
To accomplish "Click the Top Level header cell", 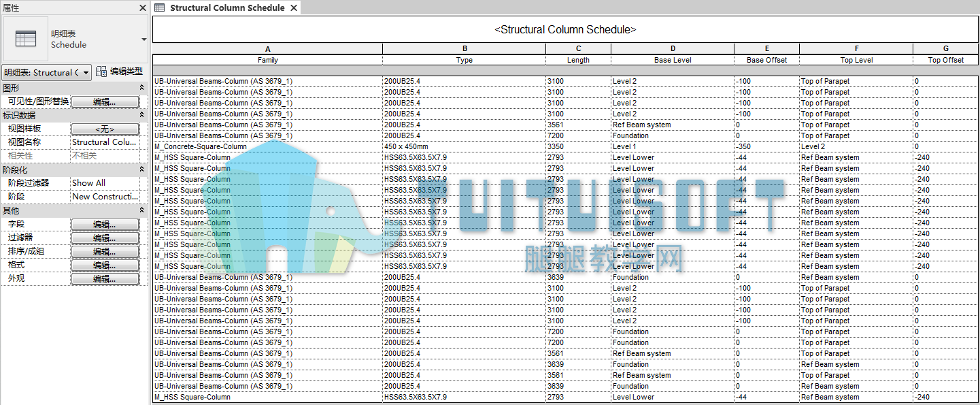I will pyautogui.click(x=856, y=60).
